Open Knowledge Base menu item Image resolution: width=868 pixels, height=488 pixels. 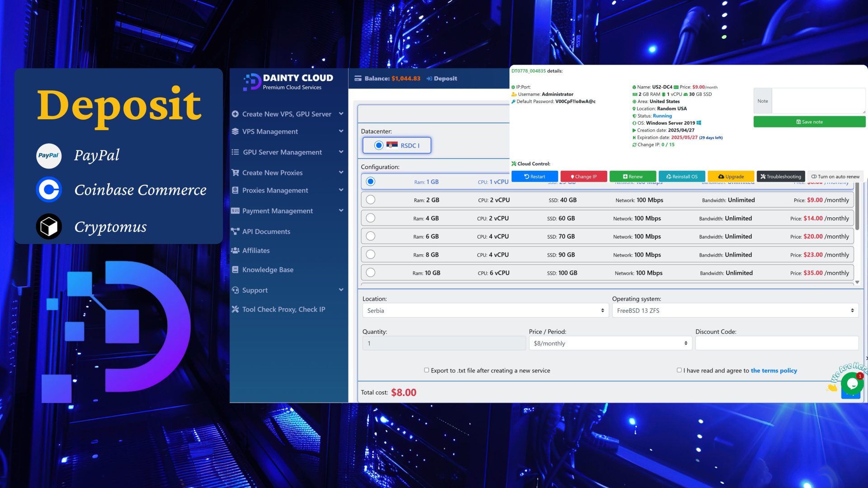click(x=268, y=270)
